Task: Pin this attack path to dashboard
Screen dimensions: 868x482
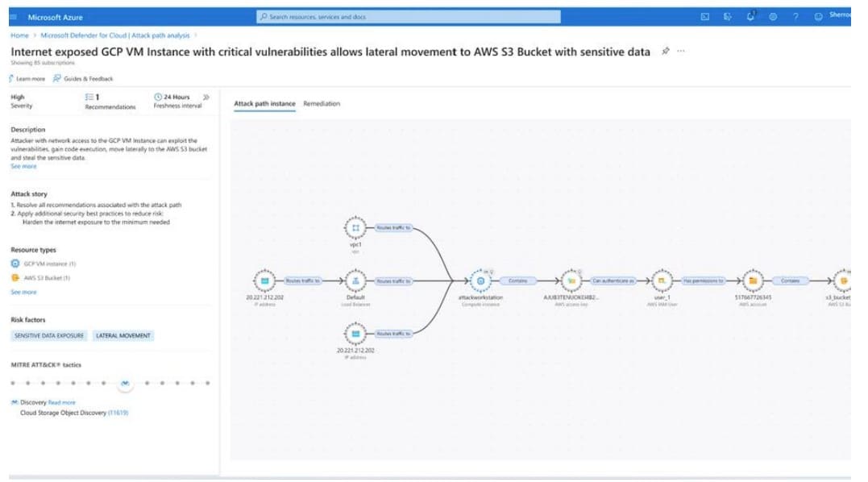Action: click(666, 51)
